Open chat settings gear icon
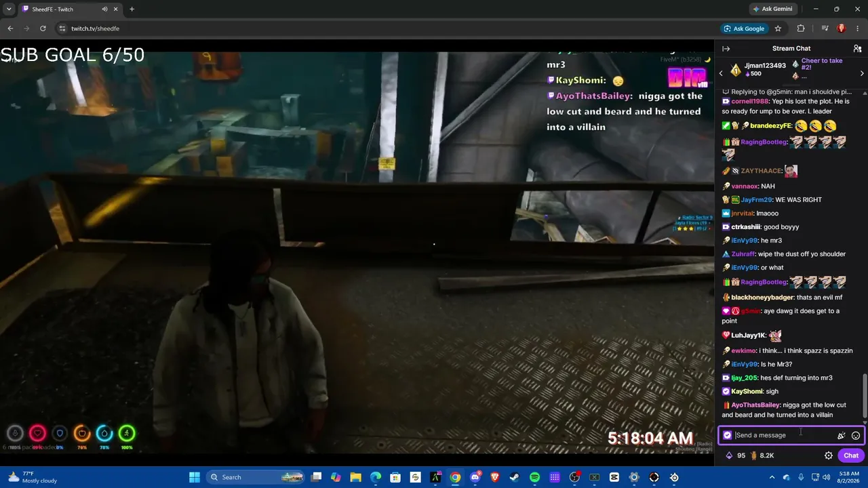868x488 pixels. 828,455
